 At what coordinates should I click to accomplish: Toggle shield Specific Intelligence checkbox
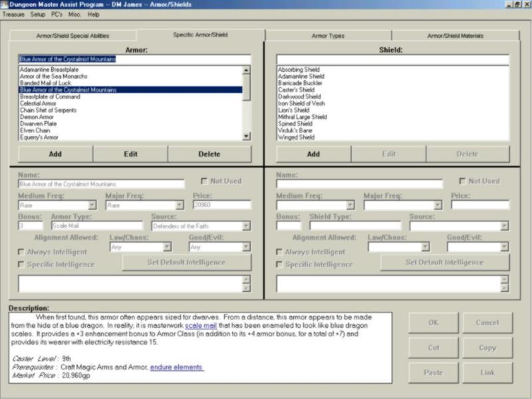280,265
